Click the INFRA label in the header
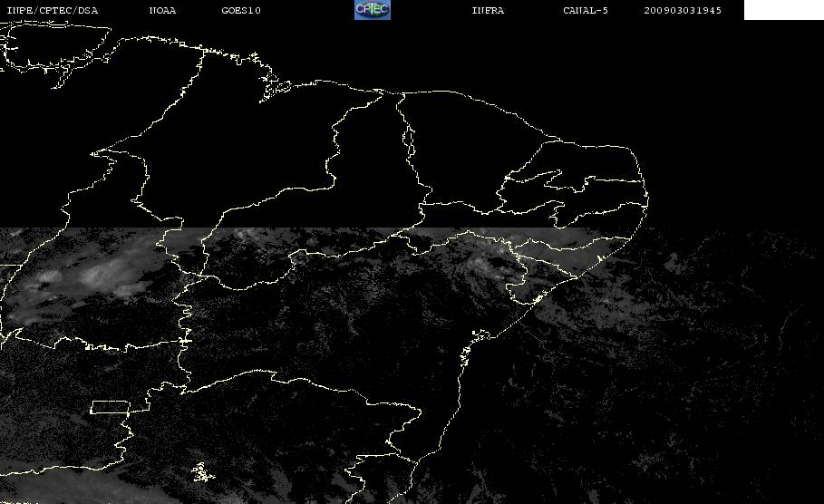 click(x=488, y=10)
